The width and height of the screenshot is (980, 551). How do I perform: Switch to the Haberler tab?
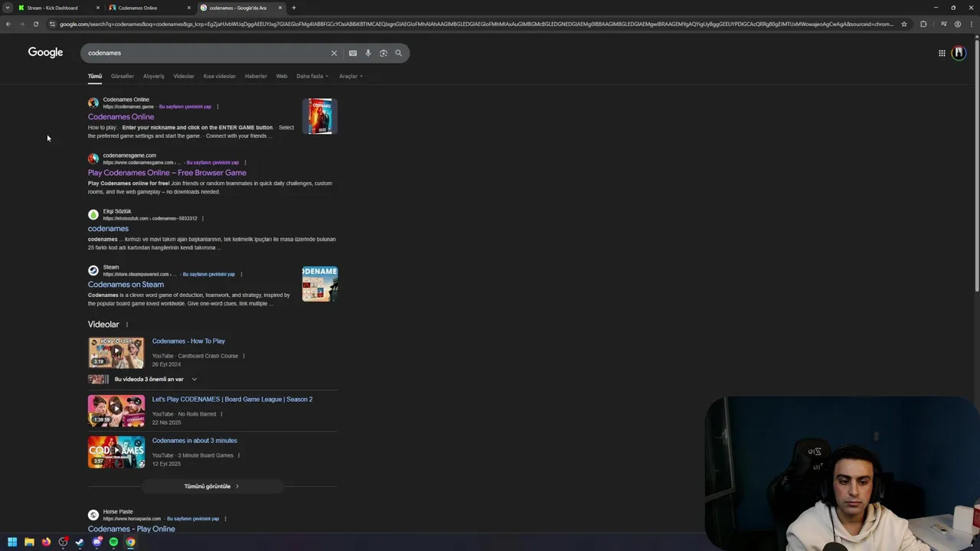point(256,77)
